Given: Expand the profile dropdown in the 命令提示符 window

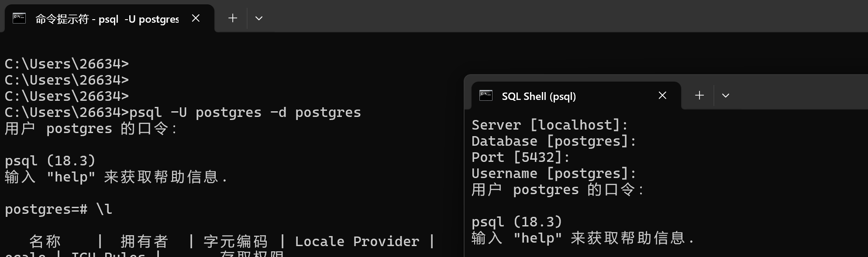Looking at the screenshot, I should point(259,18).
